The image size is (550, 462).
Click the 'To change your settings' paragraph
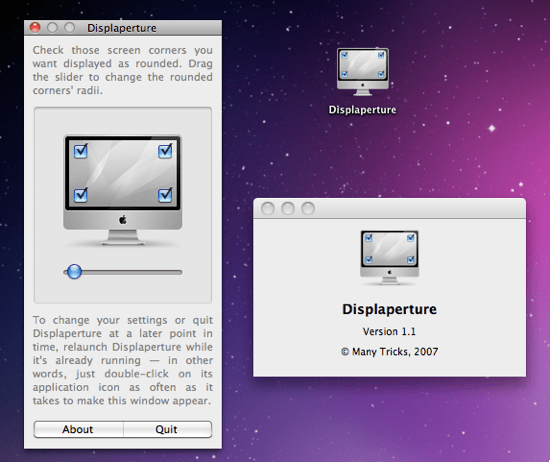tap(122, 360)
